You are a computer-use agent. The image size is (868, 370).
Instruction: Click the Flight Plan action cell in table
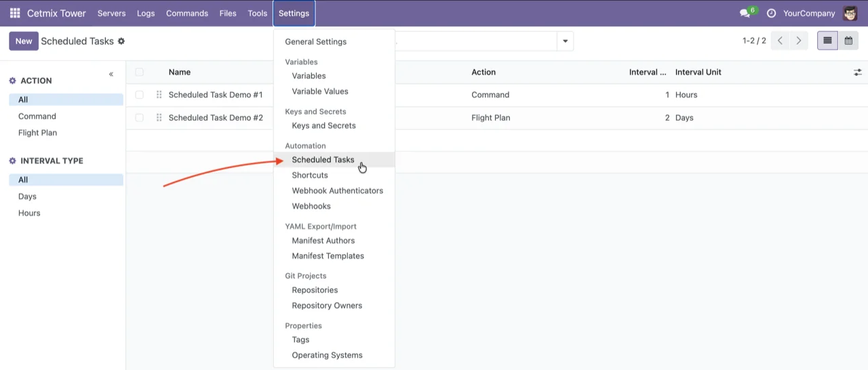(x=491, y=118)
